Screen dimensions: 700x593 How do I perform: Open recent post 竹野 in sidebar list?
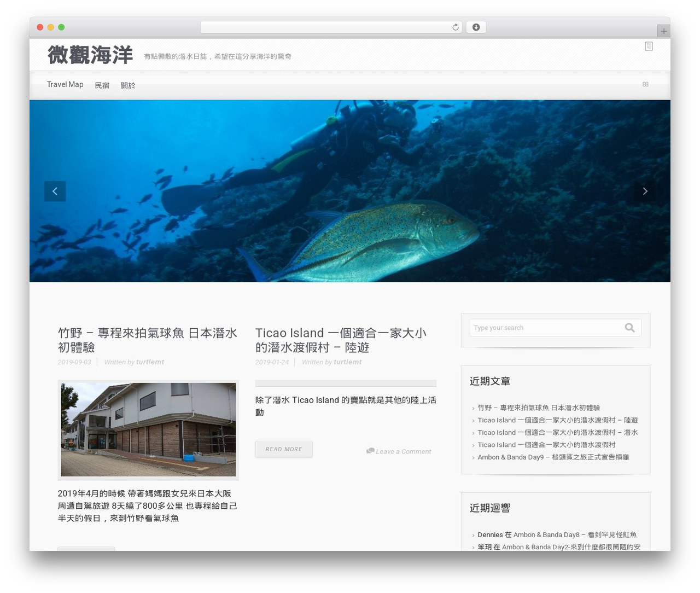coord(539,408)
